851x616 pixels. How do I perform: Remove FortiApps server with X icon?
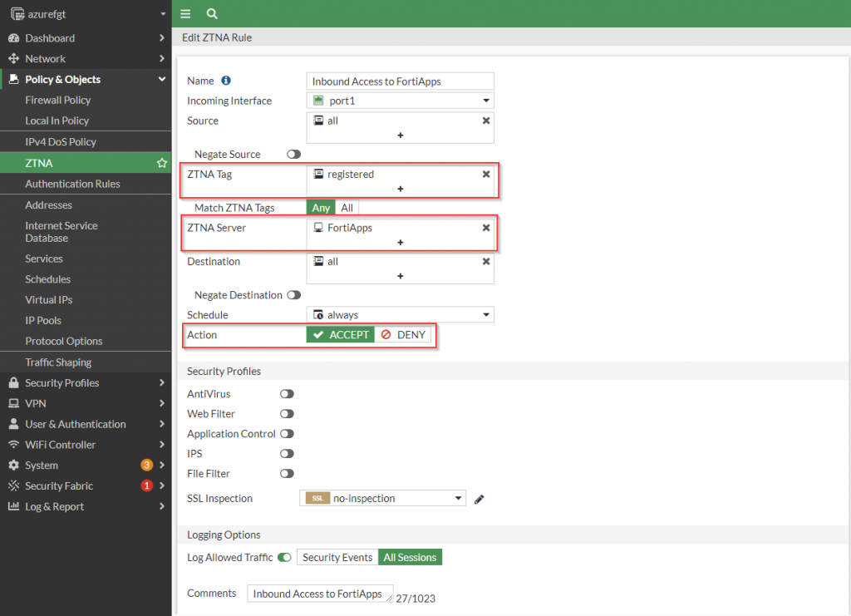pos(486,228)
